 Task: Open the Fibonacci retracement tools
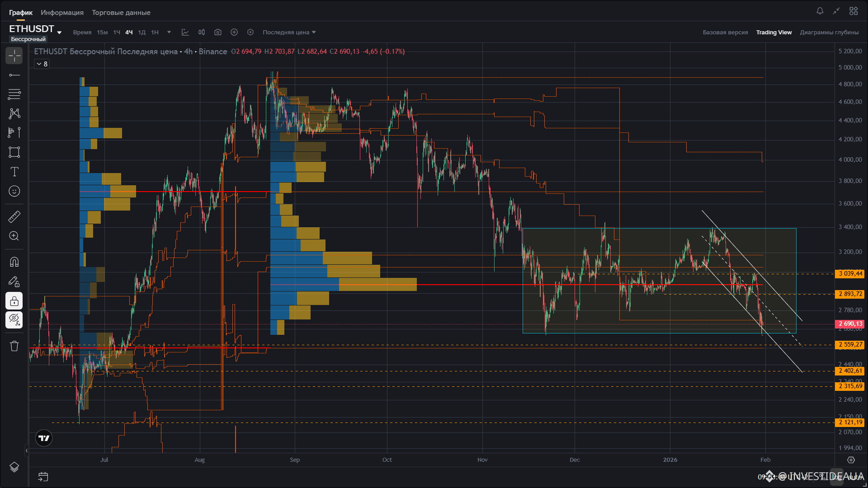14,94
